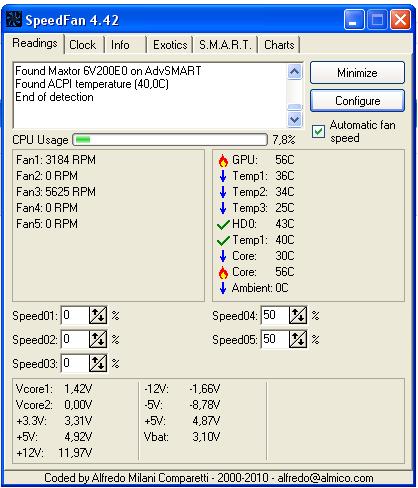Click the -12V -1,66V reading
Viewport: 418px width, 488px height.
pos(182,389)
